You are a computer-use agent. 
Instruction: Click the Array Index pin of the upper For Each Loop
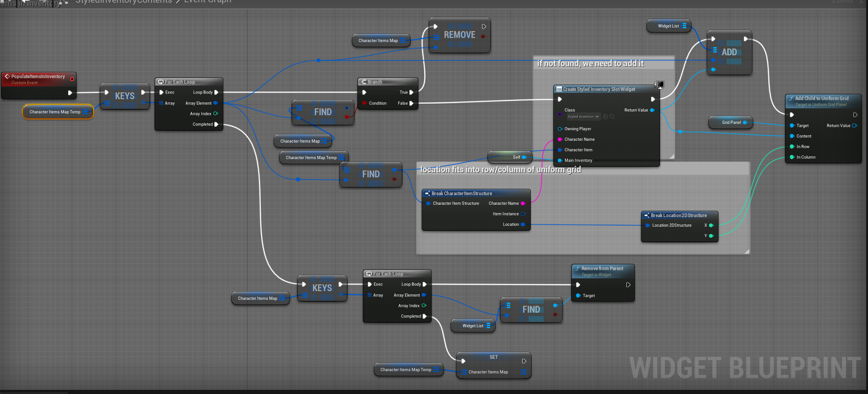click(216, 114)
